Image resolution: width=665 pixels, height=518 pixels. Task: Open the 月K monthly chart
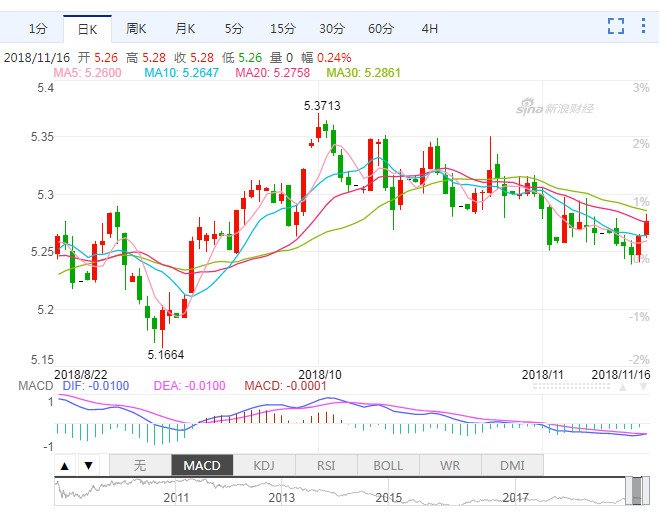point(184,28)
